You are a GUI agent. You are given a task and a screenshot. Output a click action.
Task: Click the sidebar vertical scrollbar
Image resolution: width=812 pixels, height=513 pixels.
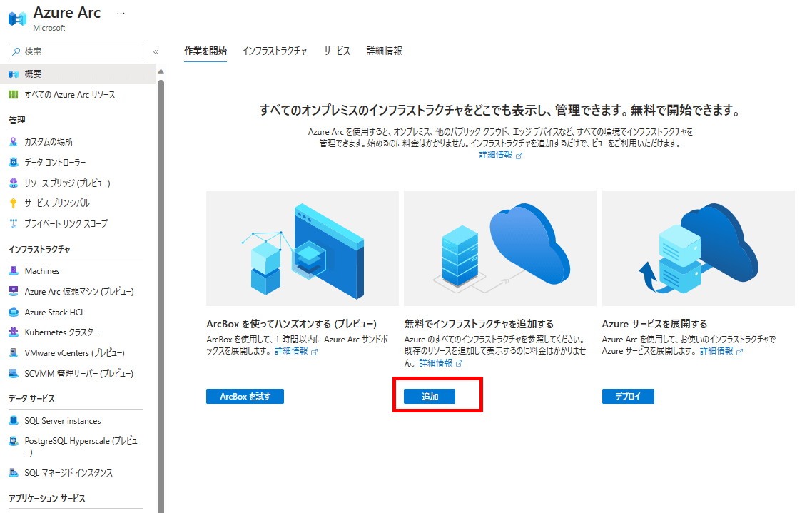pyautogui.click(x=161, y=295)
